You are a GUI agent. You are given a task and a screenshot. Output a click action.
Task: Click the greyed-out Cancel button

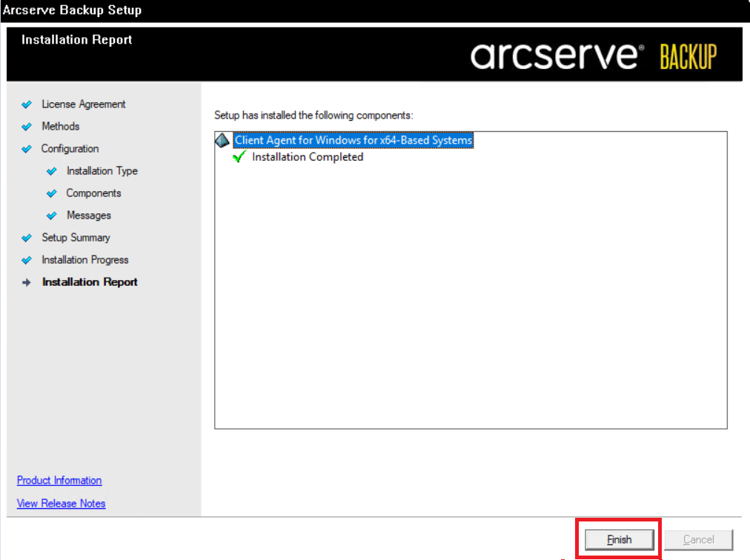coord(698,539)
